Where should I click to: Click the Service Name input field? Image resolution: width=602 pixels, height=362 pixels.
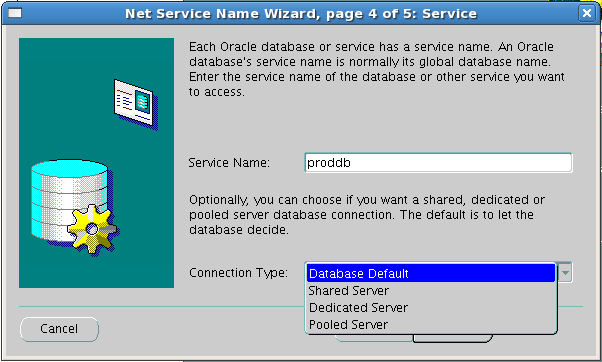click(438, 163)
